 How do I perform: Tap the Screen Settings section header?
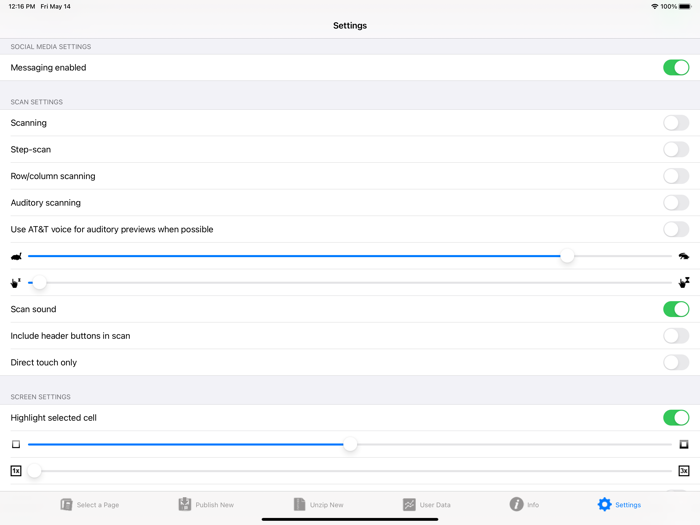click(41, 396)
